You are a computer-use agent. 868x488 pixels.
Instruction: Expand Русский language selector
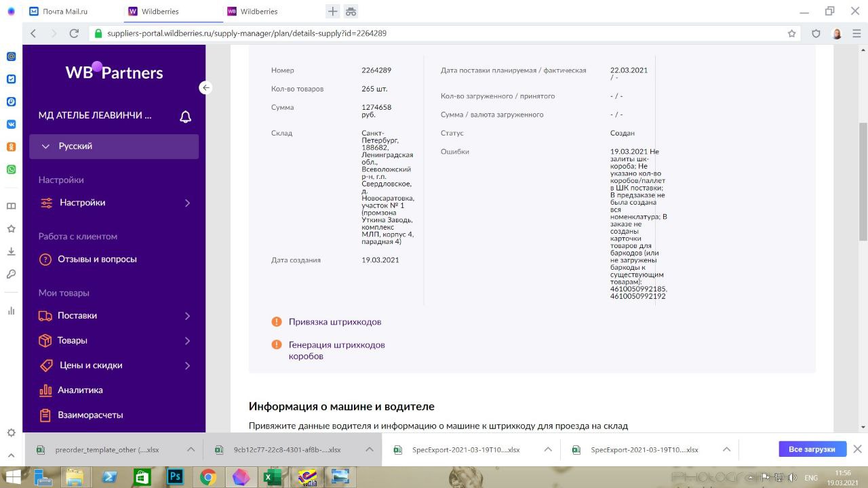point(114,146)
